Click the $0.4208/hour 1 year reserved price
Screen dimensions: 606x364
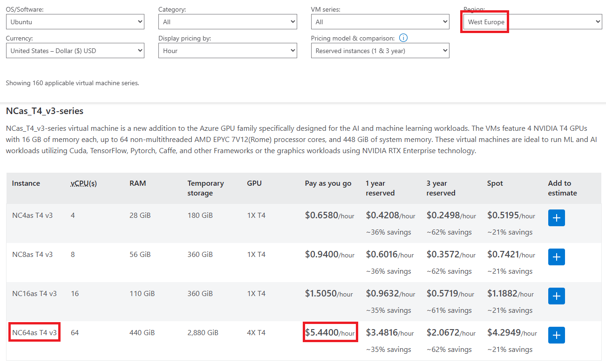point(391,216)
